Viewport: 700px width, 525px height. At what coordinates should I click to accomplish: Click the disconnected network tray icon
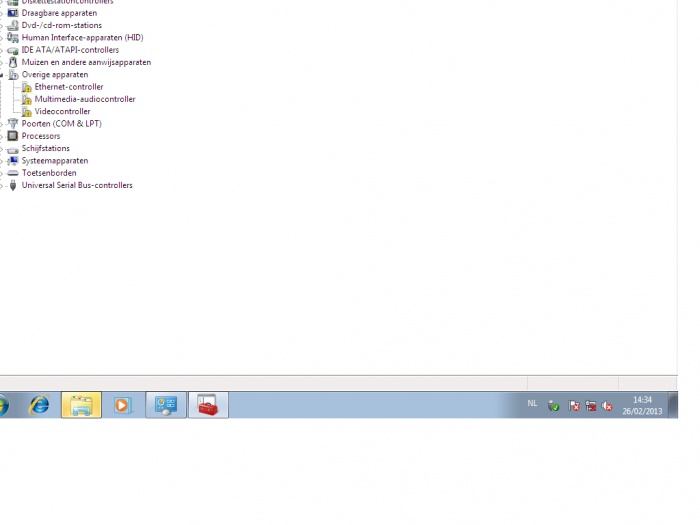pos(591,406)
